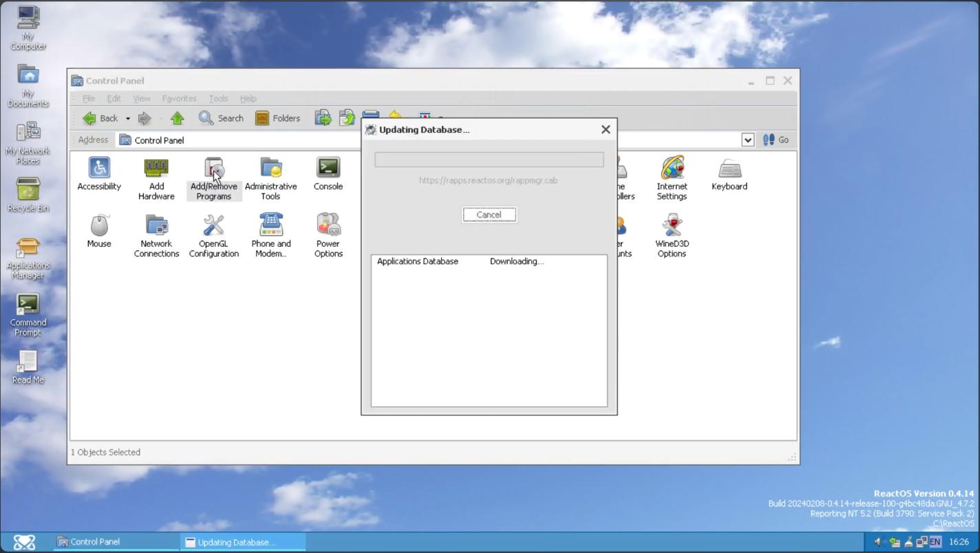
Task: Open the Edit menu
Action: pos(114,98)
